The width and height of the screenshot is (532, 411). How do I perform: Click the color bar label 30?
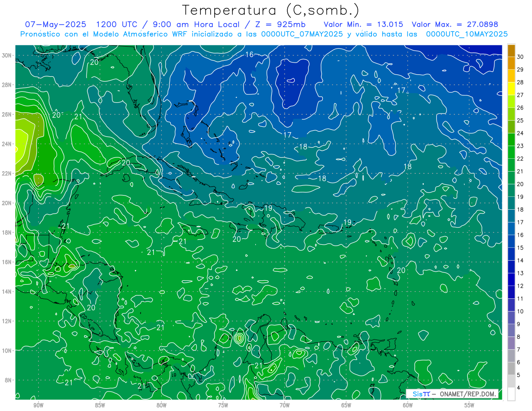(x=520, y=56)
